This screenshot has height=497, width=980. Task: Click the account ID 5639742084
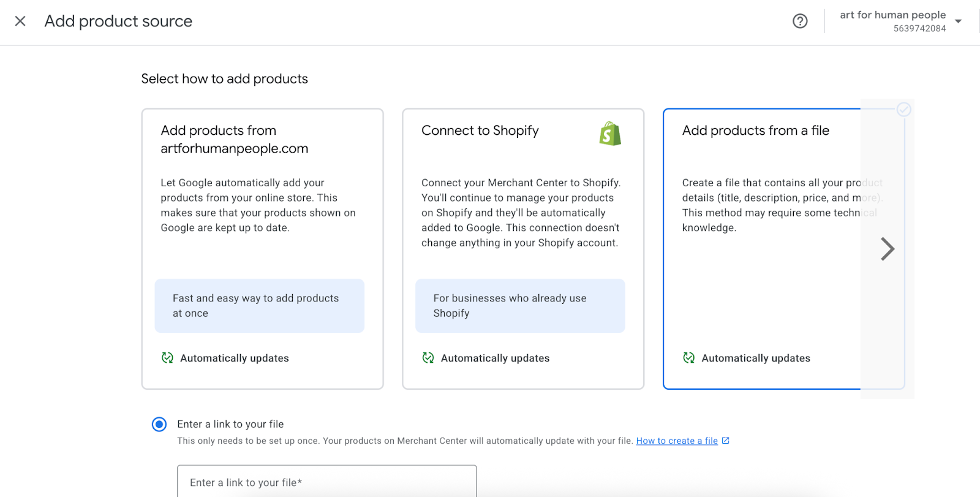(919, 29)
